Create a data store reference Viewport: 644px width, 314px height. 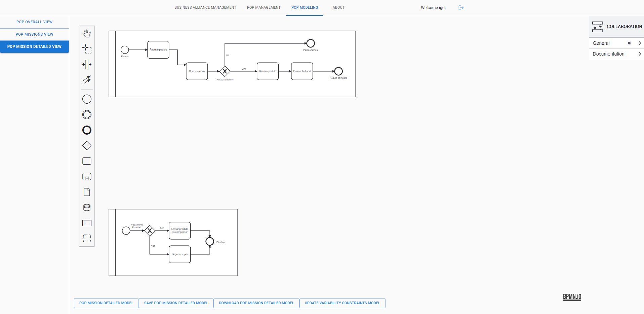coord(87,208)
